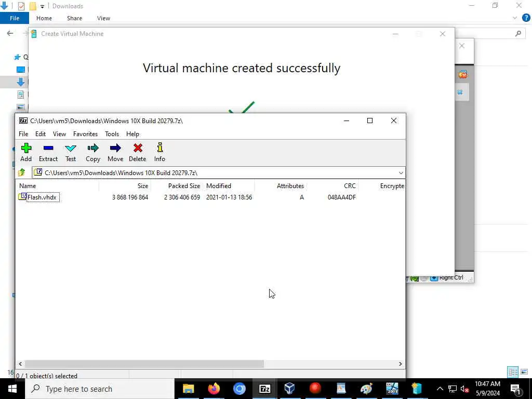Switch Explorer to details view layout
532x399 pixels.
click(513, 372)
